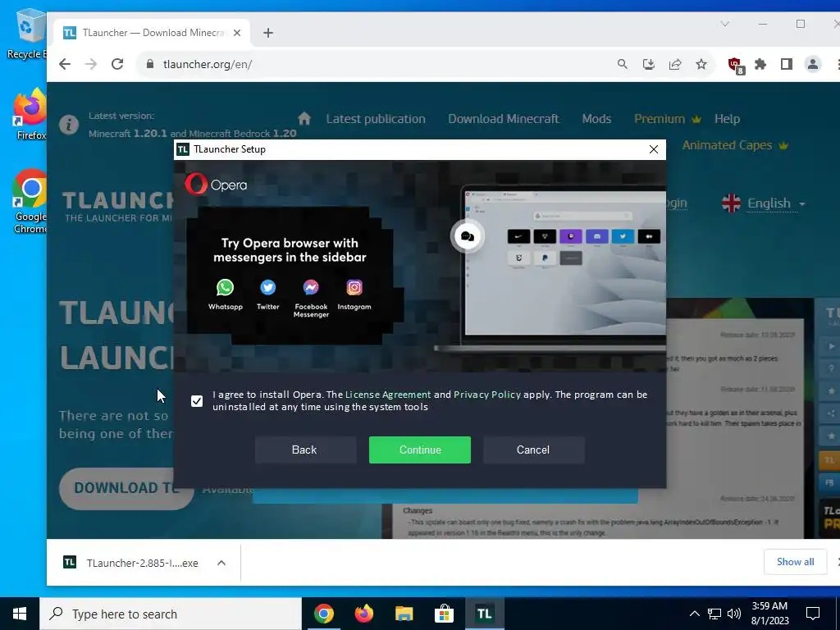Open the Mods menu item

(x=596, y=119)
